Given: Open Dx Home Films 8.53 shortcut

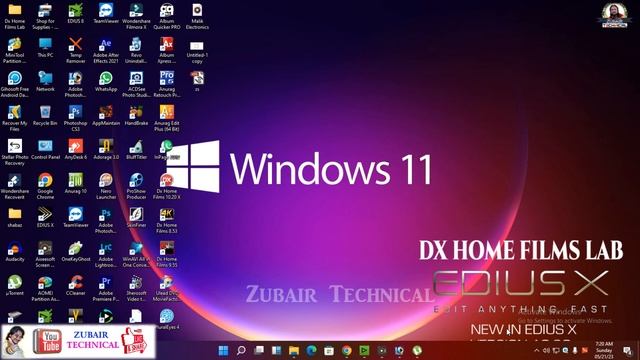Looking at the screenshot, I should click(167, 220).
